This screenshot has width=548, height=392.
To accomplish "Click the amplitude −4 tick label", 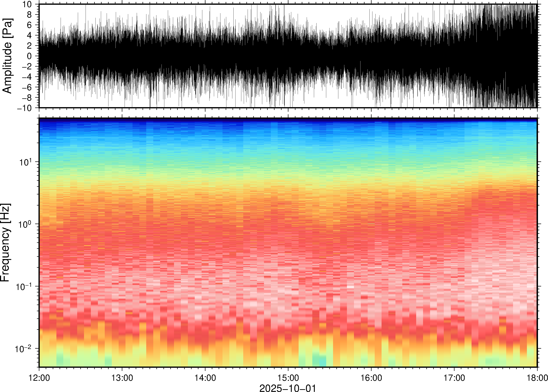I will pos(27,77).
